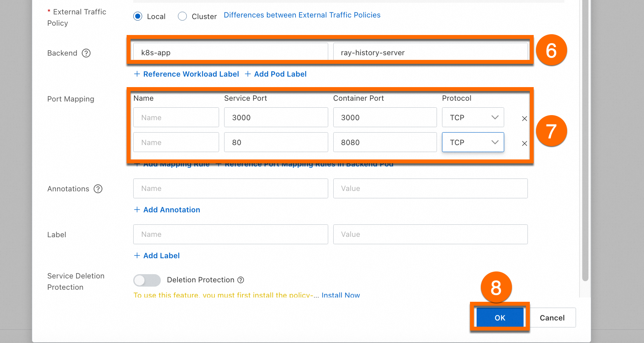The image size is (644, 343).
Task: Click the Annotations help question mark icon
Action: point(98,189)
